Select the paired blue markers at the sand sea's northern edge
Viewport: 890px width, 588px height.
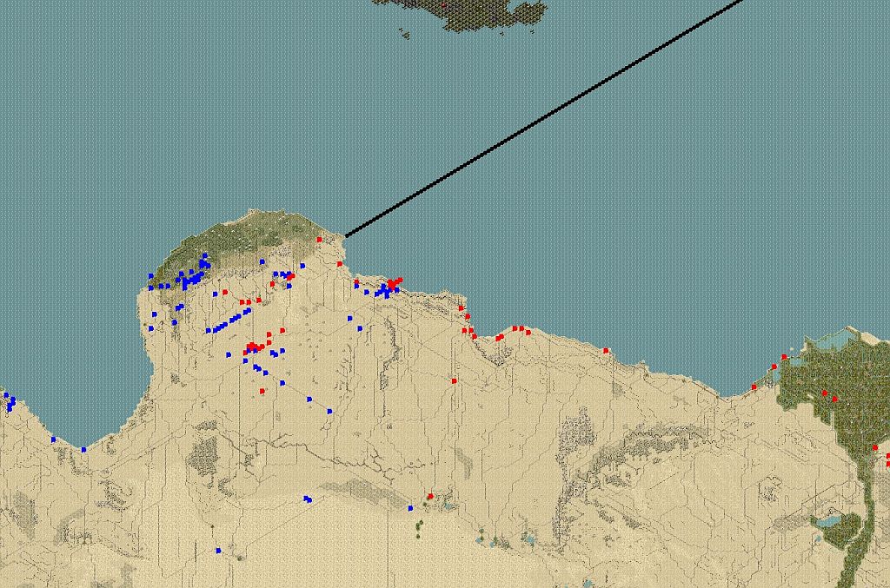(x=308, y=499)
